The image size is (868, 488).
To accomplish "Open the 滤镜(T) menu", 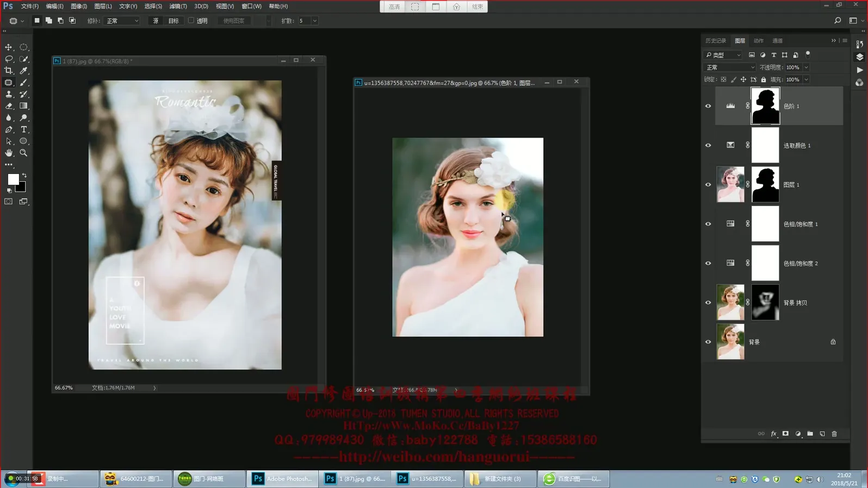I will (178, 6).
